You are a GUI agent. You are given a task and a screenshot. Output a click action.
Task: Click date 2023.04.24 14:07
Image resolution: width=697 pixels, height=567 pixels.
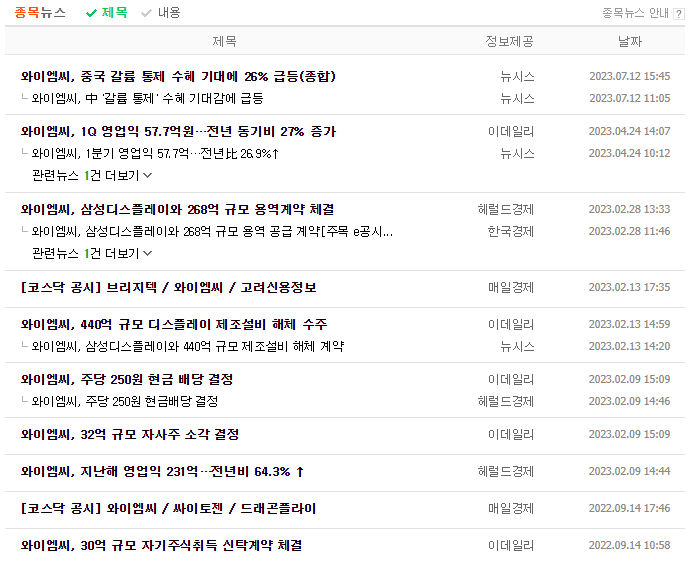[629, 132]
